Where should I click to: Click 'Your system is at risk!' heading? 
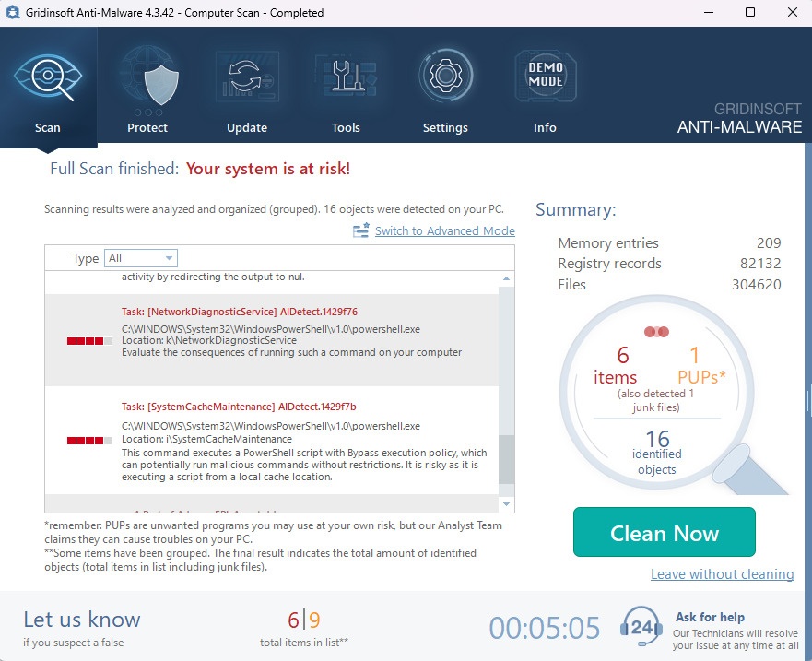pos(267,169)
